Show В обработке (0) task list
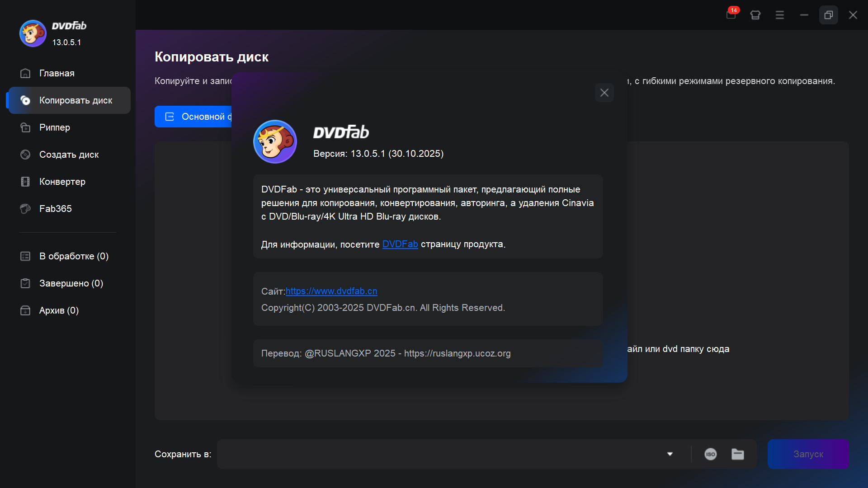 coord(73,256)
